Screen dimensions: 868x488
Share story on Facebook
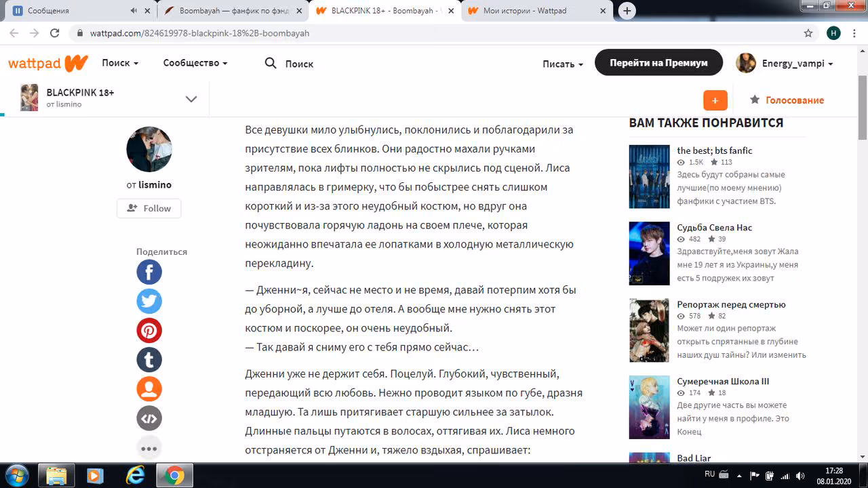(149, 272)
